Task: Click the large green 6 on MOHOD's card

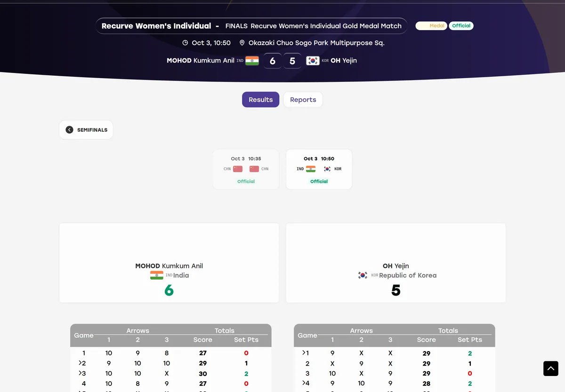Action: (169, 291)
